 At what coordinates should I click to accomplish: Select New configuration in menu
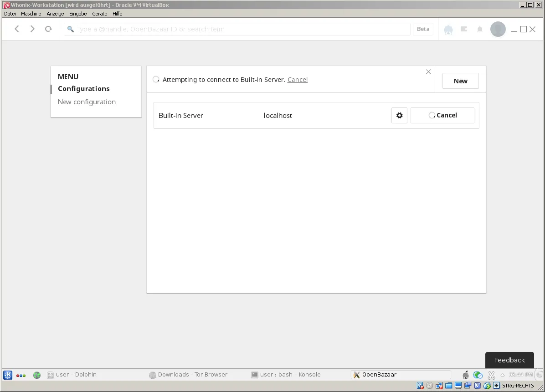[87, 102]
